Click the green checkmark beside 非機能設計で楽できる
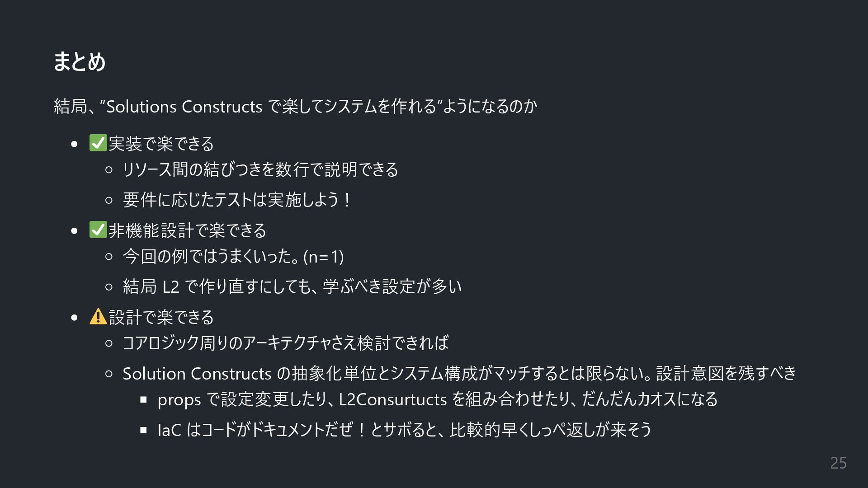The width and height of the screenshot is (868, 488). point(98,230)
